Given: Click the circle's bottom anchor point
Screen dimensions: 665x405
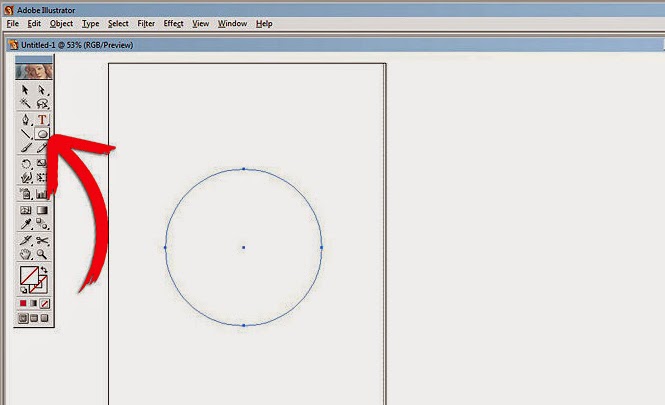Looking at the screenshot, I should [x=243, y=325].
